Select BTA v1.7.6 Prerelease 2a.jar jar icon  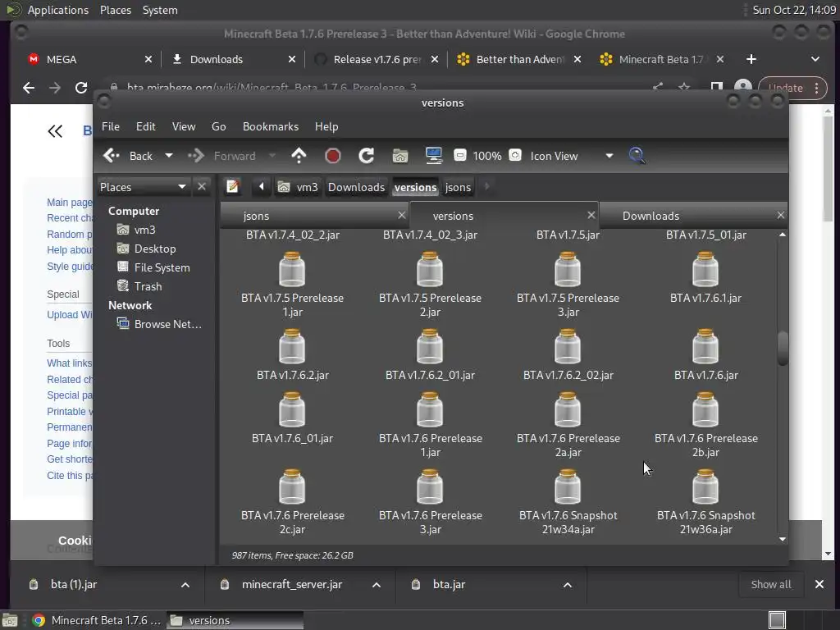(x=568, y=410)
